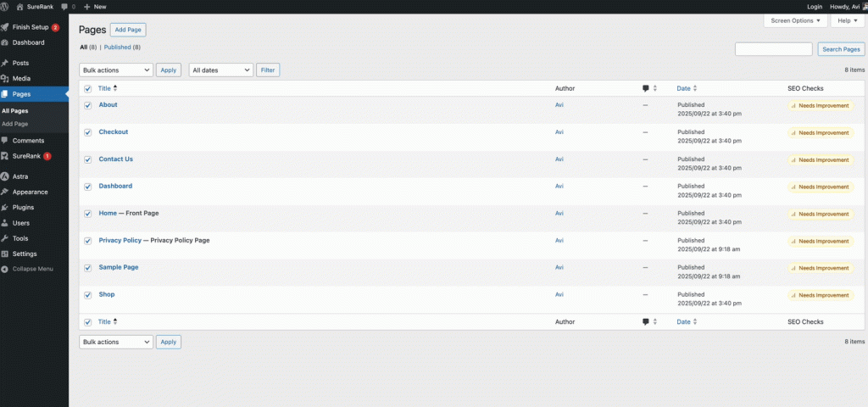Click the comment bubble column header icon
The image size is (868, 407).
pyautogui.click(x=646, y=88)
